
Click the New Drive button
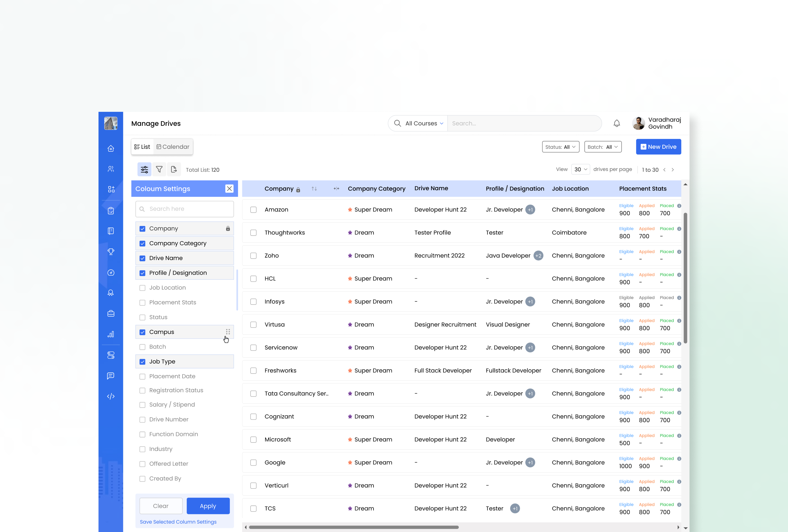point(658,147)
